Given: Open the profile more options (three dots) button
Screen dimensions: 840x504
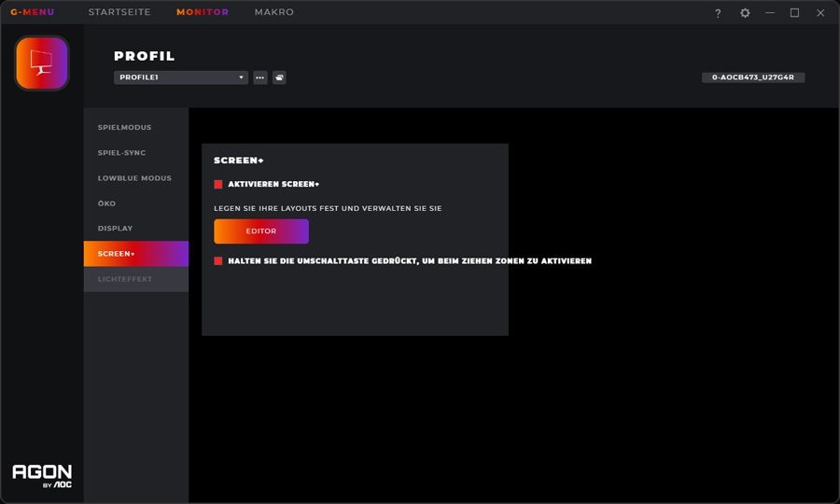Looking at the screenshot, I should [x=260, y=77].
